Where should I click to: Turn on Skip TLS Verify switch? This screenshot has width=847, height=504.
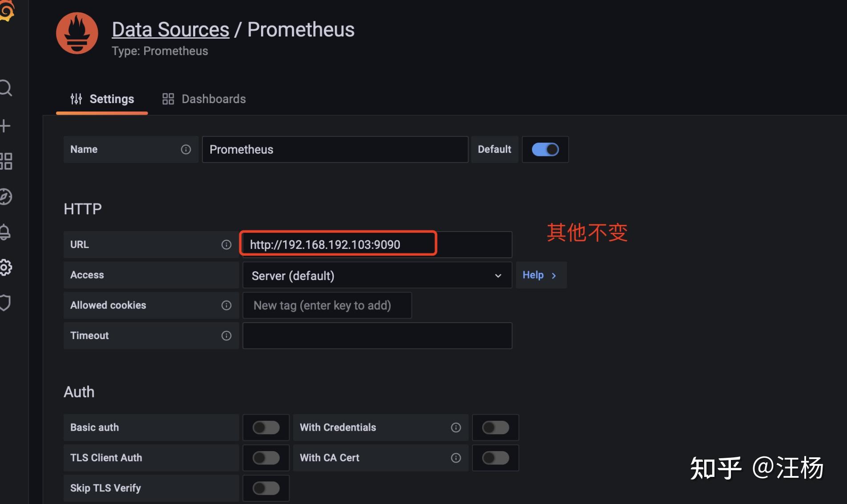pyautogui.click(x=266, y=488)
